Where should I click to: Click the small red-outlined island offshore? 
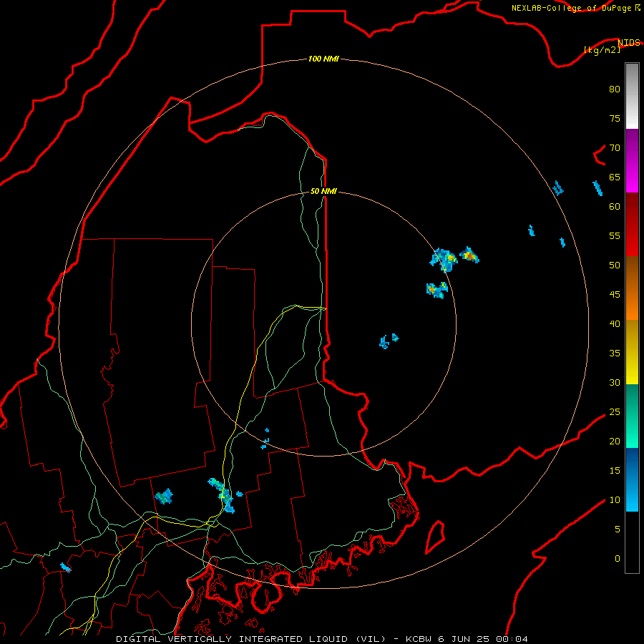click(435, 537)
